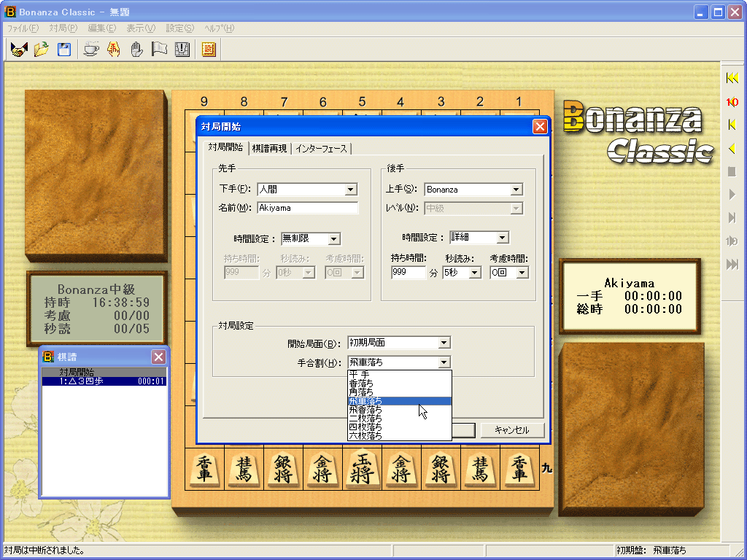Switch to the インターフェース tab
The height and width of the screenshot is (560, 747).
click(x=321, y=149)
